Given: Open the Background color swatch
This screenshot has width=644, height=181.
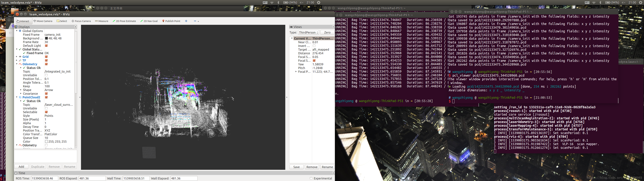Looking at the screenshot, I should click(46, 39).
